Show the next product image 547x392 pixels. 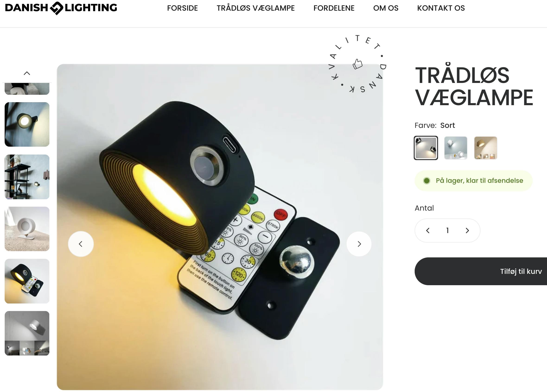[359, 244]
